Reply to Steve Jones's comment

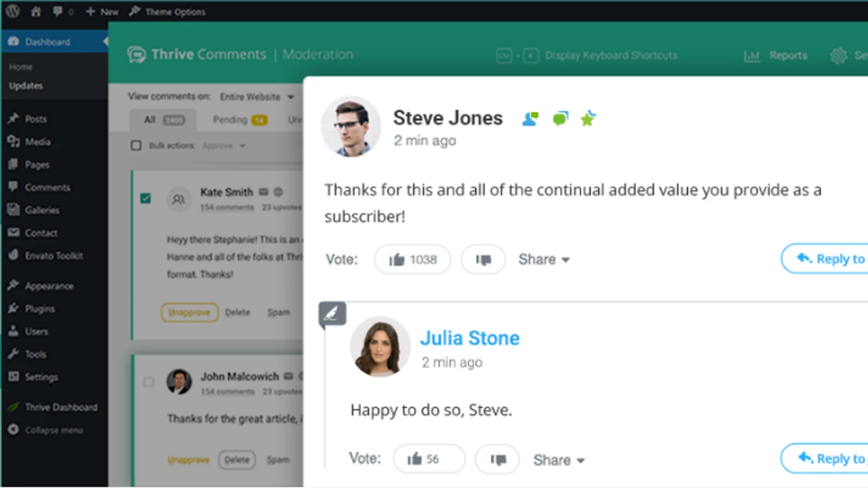pyautogui.click(x=825, y=259)
